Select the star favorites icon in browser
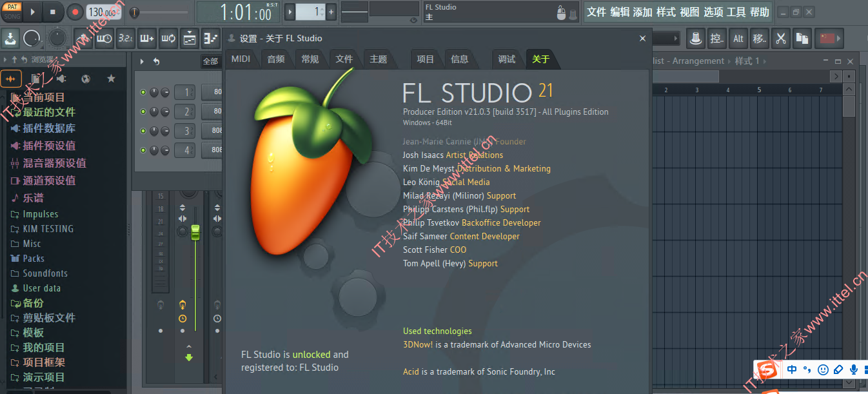 (111, 78)
